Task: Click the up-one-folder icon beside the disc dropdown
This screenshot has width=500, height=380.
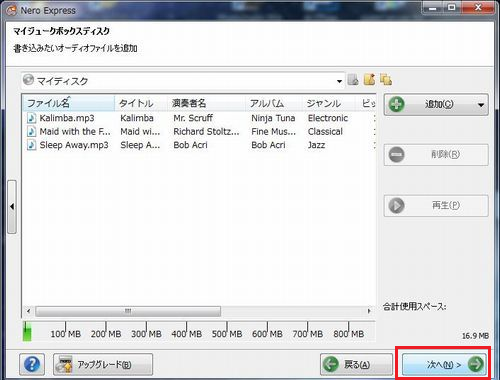Action: (x=353, y=80)
